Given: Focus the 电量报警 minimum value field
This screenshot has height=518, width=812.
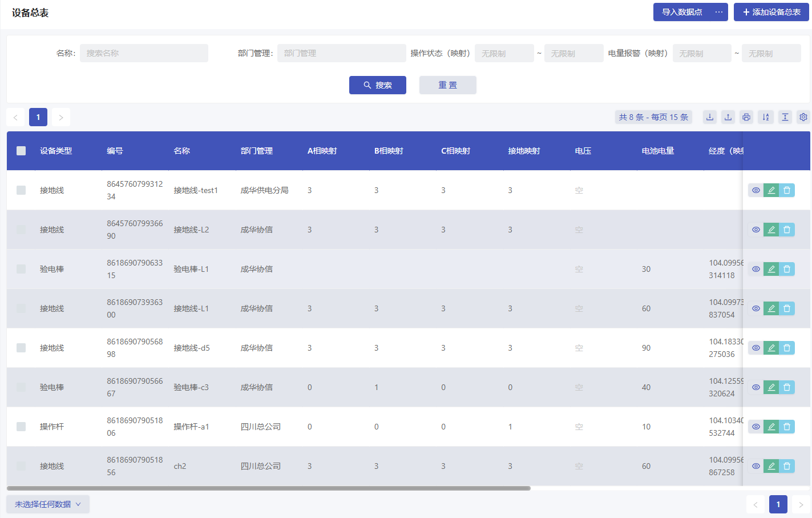Looking at the screenshot, I should pyautogui.click(x=702, y=53).
